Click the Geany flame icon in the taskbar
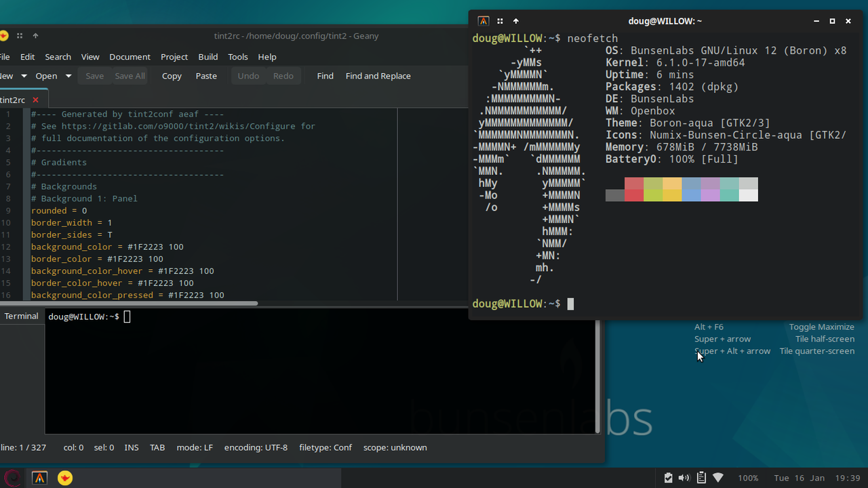Image resolution: width=868 pixels, height=488 pixels. coord(64,477)
